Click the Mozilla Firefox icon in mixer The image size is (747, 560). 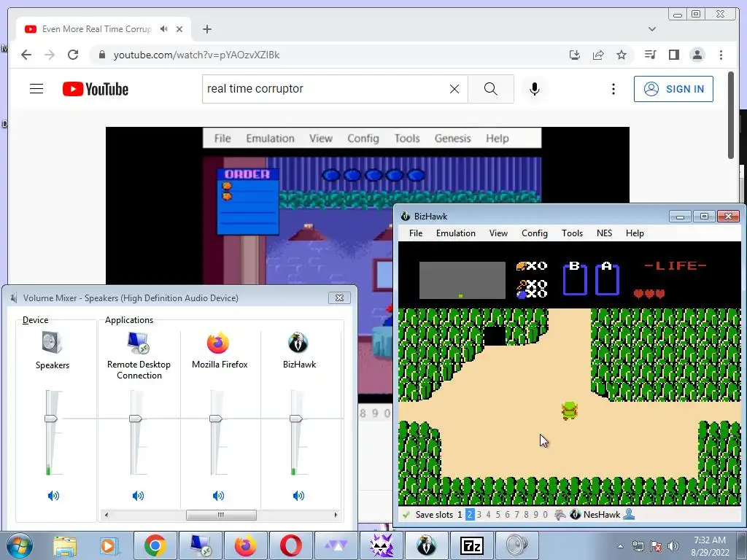tap(218, 343)
